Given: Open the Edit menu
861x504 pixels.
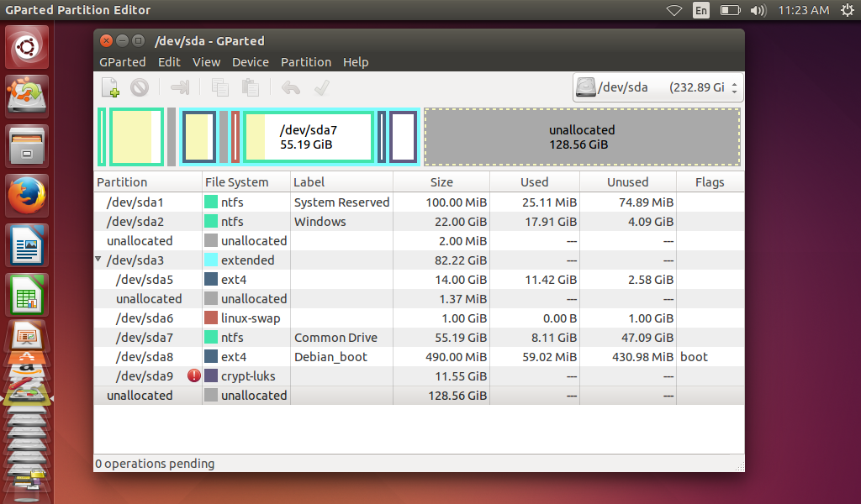Looking at the screenshot, I should tap(169, 62).
